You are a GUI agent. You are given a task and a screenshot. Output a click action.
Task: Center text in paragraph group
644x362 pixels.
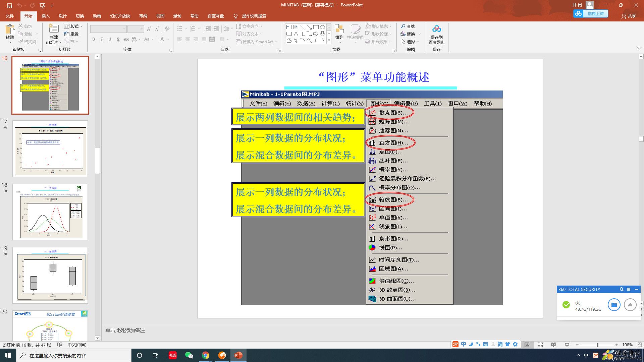tap(188, 39)
